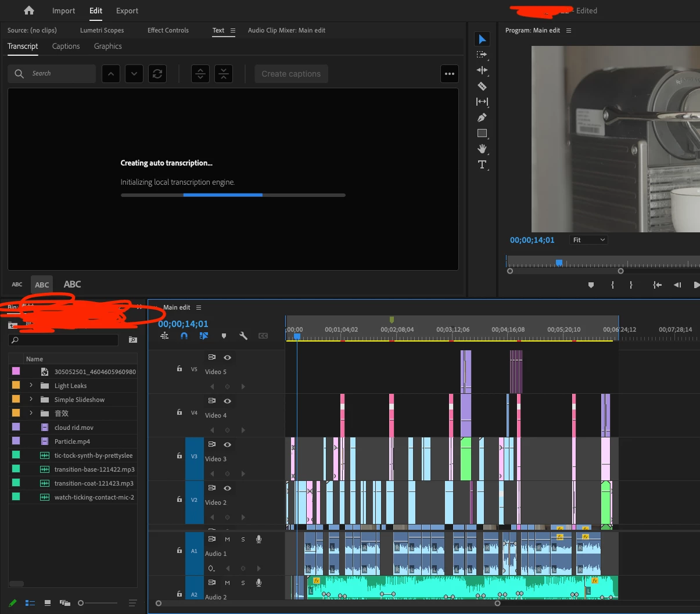Hide the Video 4 track
Viewport: 700px width, 614px height.
pyautogui.click(x=227, y=401)
